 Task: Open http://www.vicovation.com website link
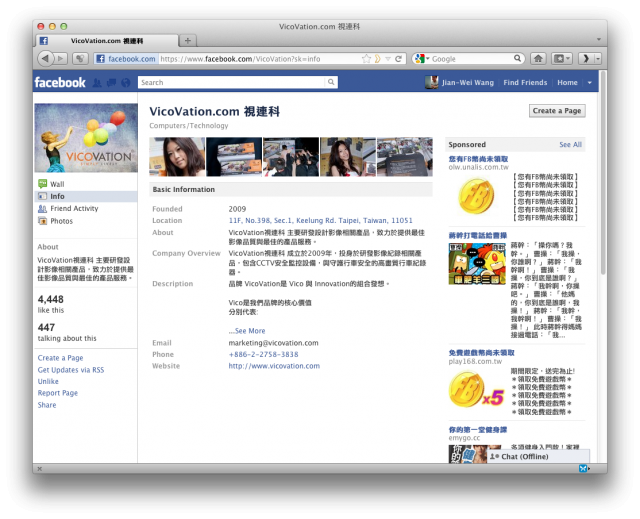point(274,366)
